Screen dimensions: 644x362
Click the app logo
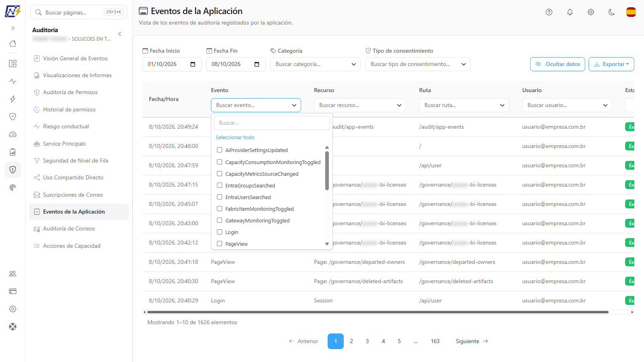tap(13, 11)
